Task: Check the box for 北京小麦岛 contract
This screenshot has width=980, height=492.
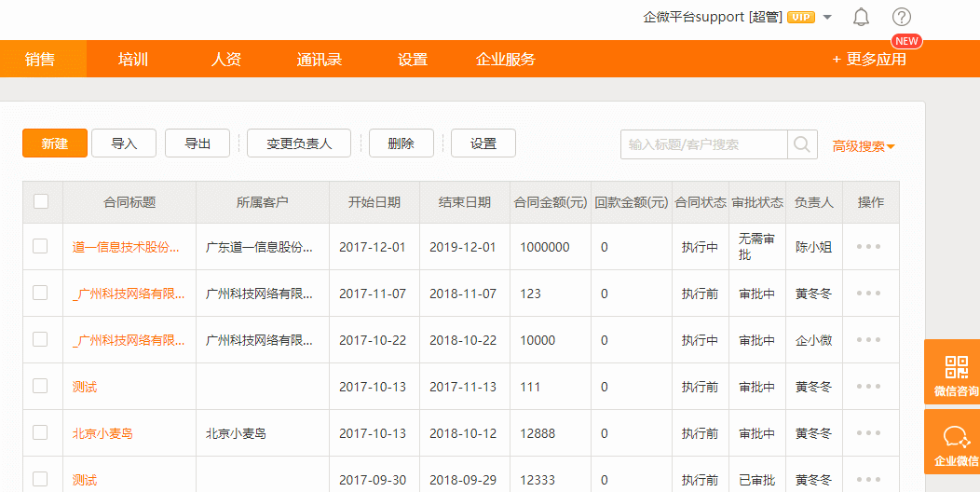Action: tap(40, 432)
